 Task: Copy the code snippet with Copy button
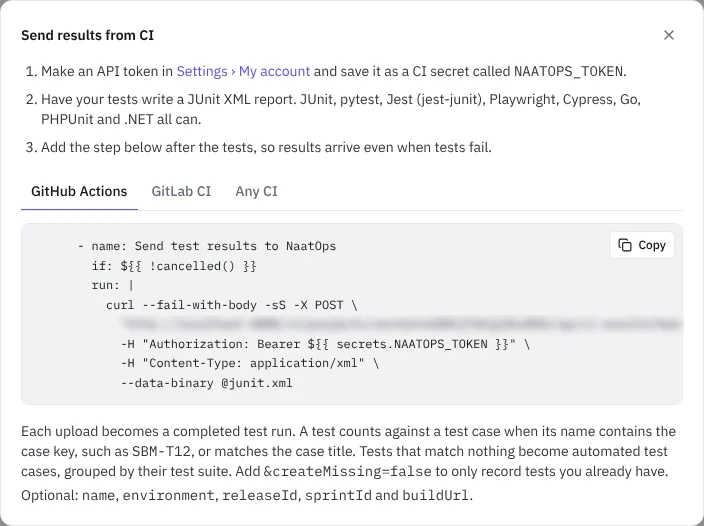(x=642, y=245)
